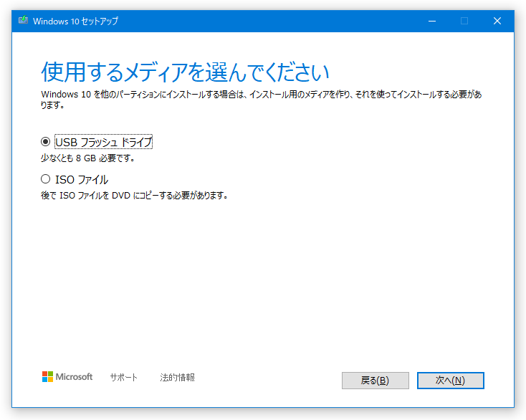
Task: Click the ISO file DVD copy description text
Action: point(134,195)
